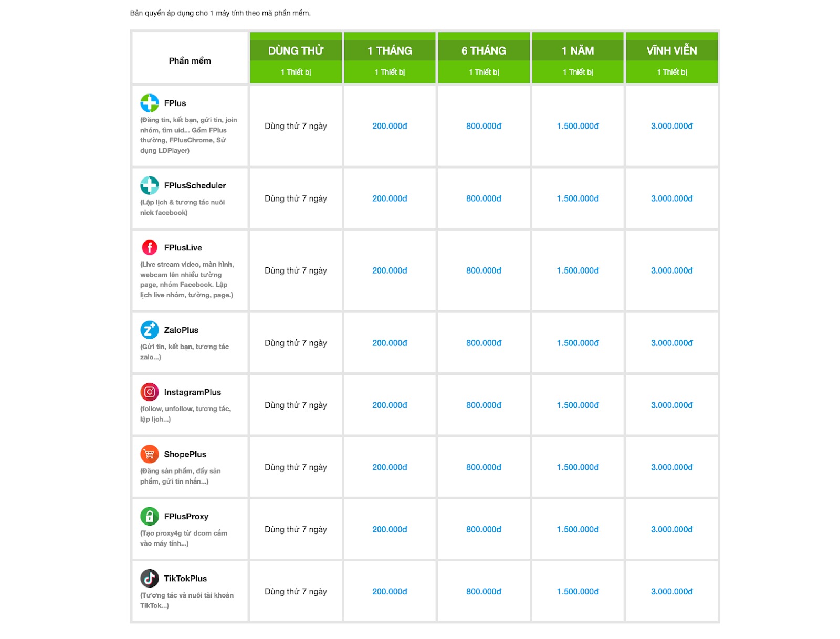Click InstagramPlus 1-month price 200.000đ
This screenshot has height=639, width=840.
(x=390, y=405)
